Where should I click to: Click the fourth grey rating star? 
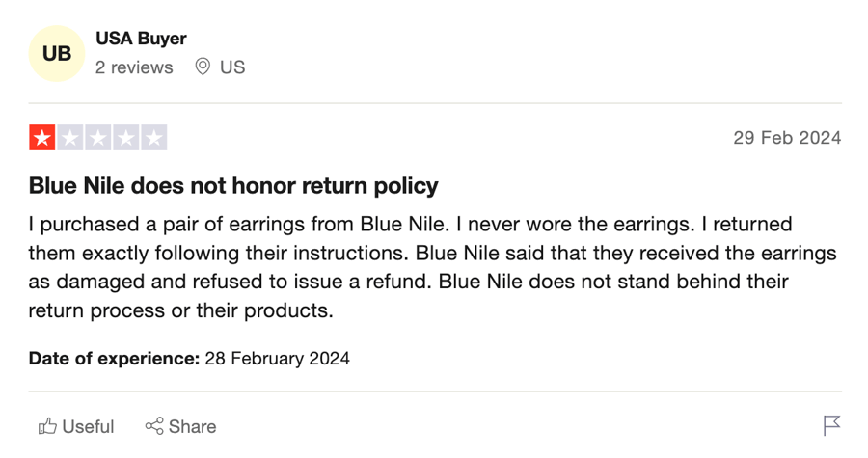tap(126, 138)
